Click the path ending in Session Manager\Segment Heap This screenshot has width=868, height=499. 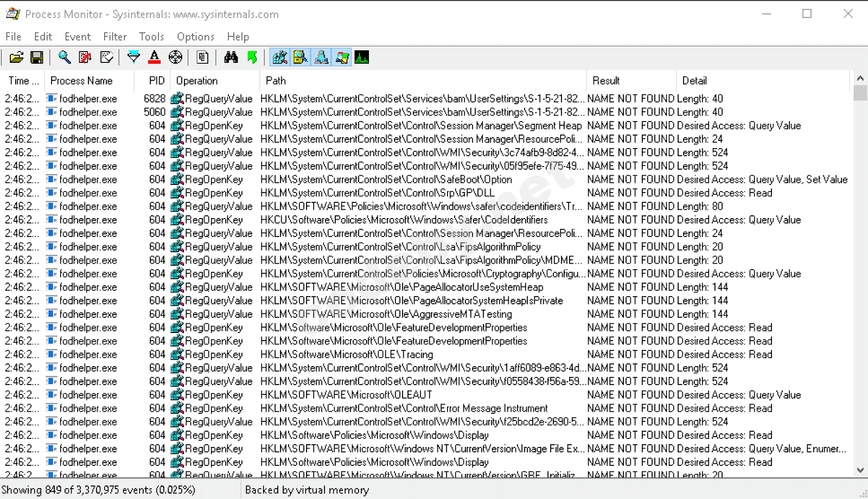click(421, 126)
